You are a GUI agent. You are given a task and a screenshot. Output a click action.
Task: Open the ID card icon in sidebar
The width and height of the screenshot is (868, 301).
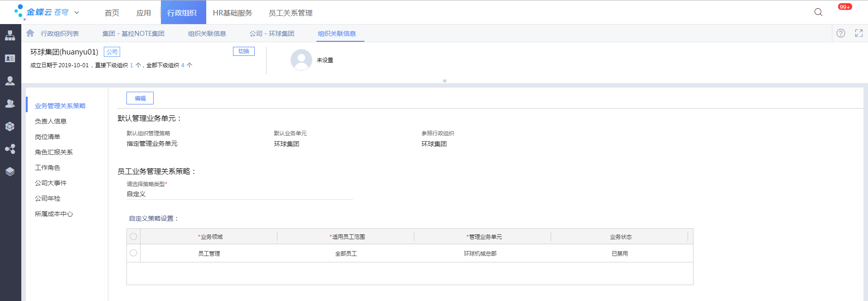10,58
